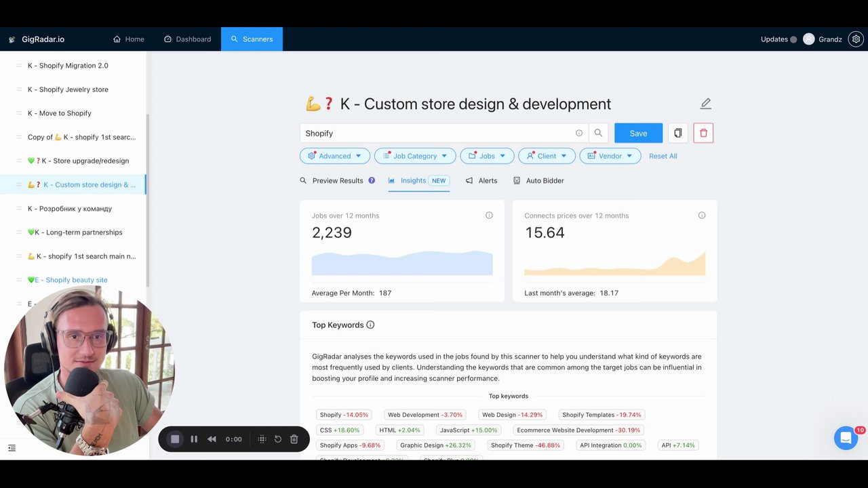This screenshot has width=868, height=488.
Task: Select the Shopify Templates keyword tag
Action: (601, 415)
